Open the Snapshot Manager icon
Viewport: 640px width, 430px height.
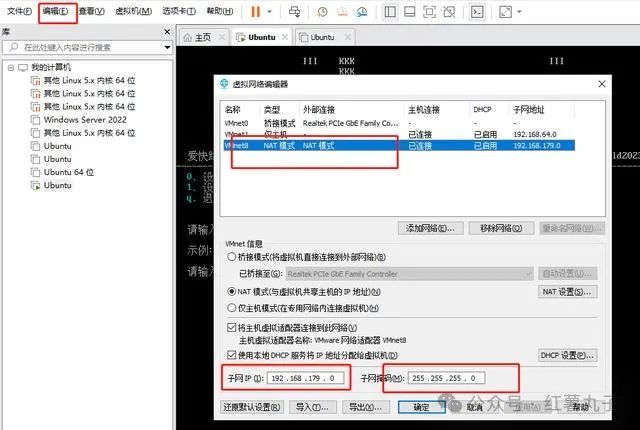[x=362, y=12]
